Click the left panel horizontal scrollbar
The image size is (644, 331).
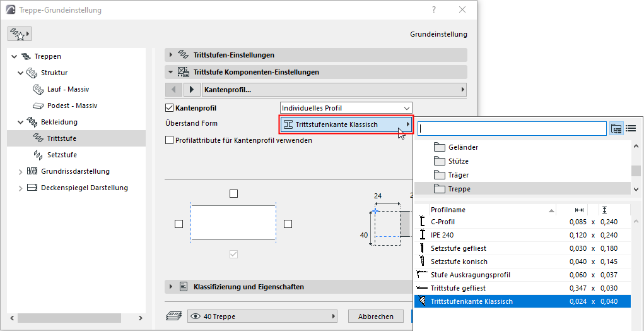click(76, 317)
